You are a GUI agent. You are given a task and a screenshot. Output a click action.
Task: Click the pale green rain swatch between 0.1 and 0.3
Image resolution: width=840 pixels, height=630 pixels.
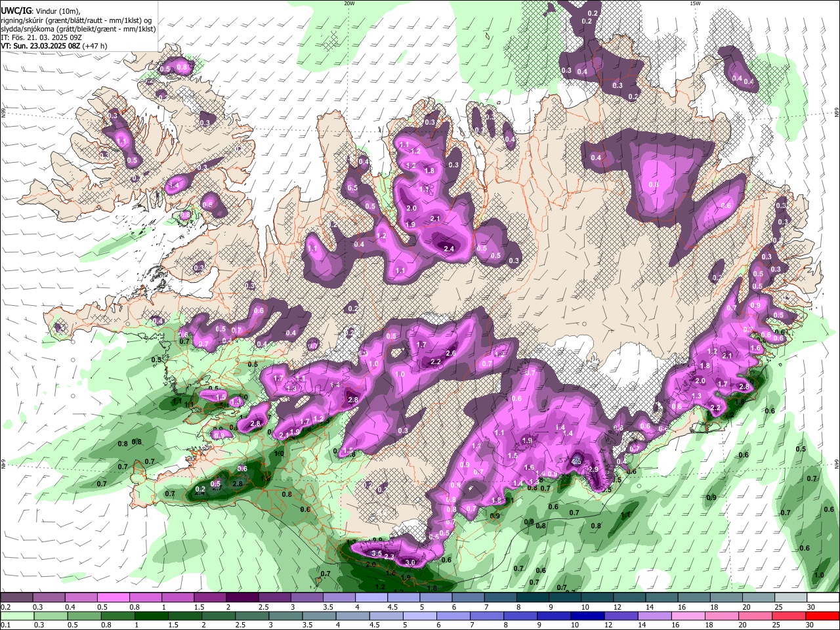coord(16,616)
